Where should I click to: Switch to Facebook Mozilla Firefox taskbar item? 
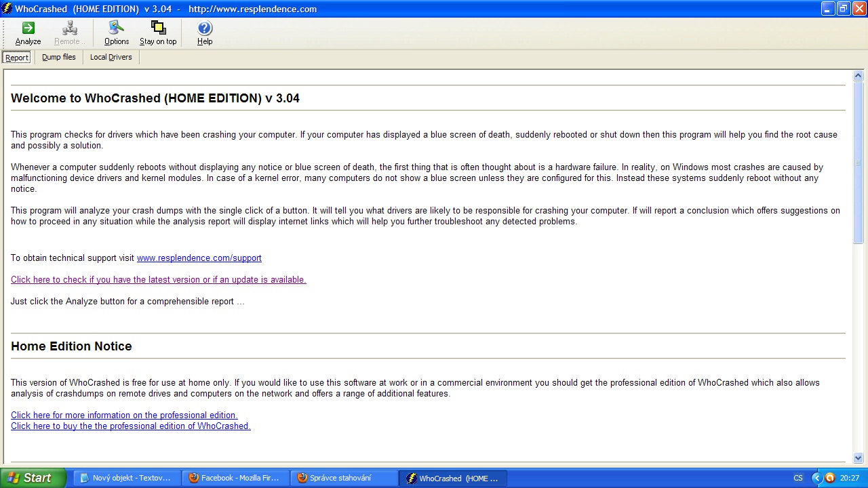(235, 478)
